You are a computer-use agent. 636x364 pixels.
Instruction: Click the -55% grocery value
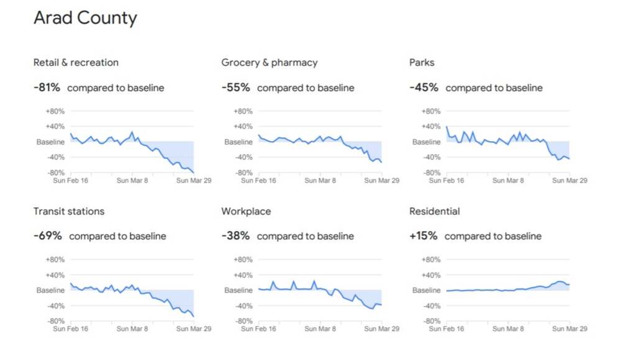pyautogui.click(x=235, y=88)
